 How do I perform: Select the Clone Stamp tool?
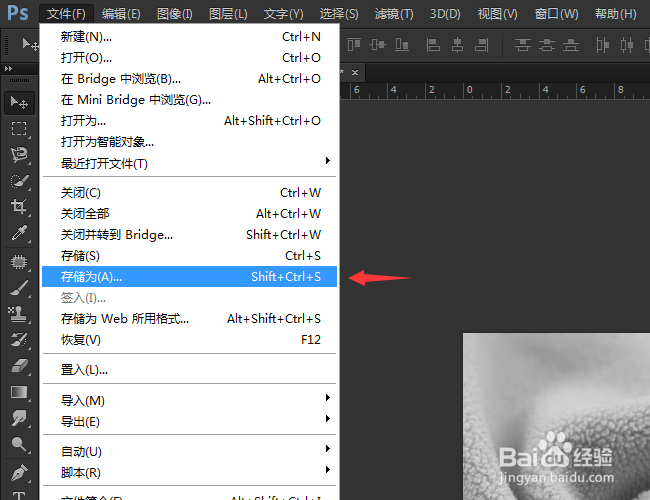coord(19,314)
